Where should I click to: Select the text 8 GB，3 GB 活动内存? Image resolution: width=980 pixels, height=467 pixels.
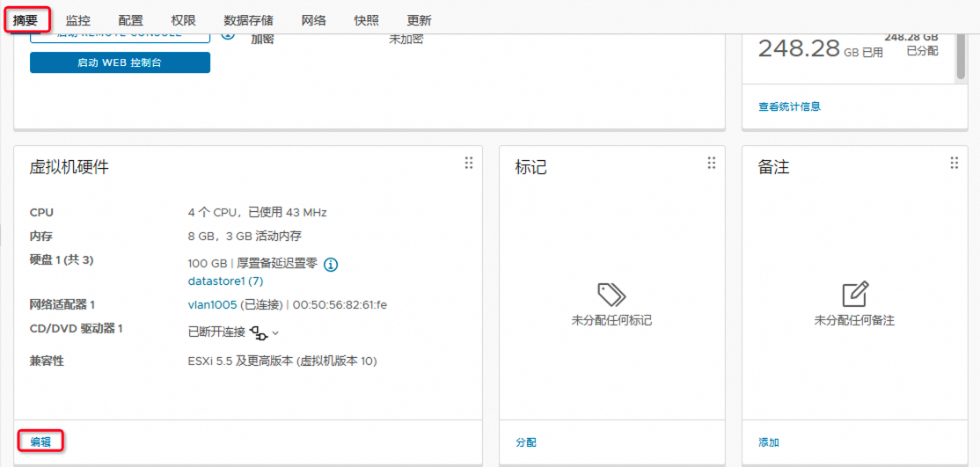coord(245,236)
